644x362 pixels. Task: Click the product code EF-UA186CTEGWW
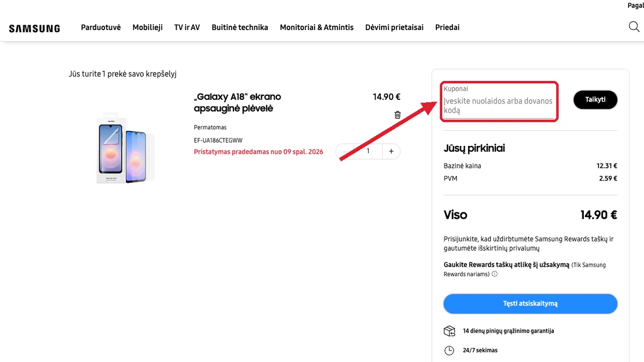click(218, 141)
